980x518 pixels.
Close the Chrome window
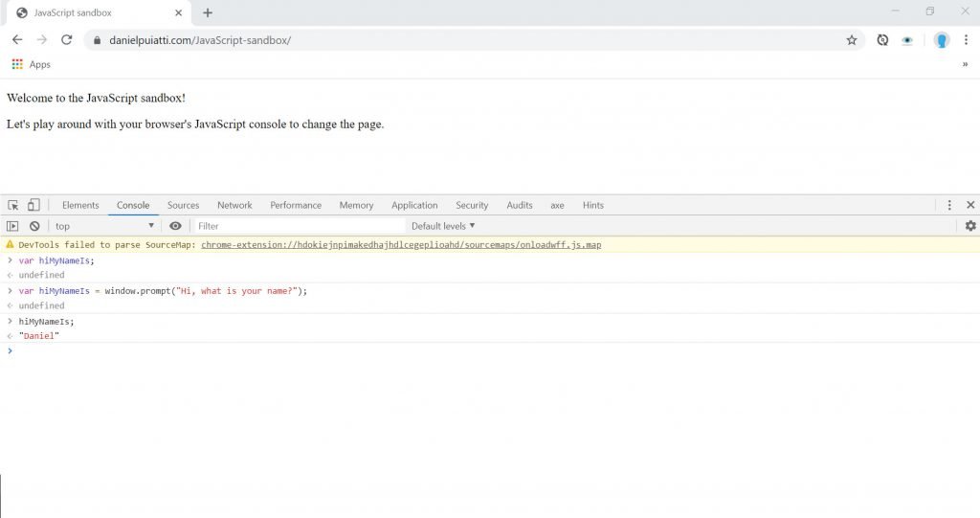click(965, 11)
